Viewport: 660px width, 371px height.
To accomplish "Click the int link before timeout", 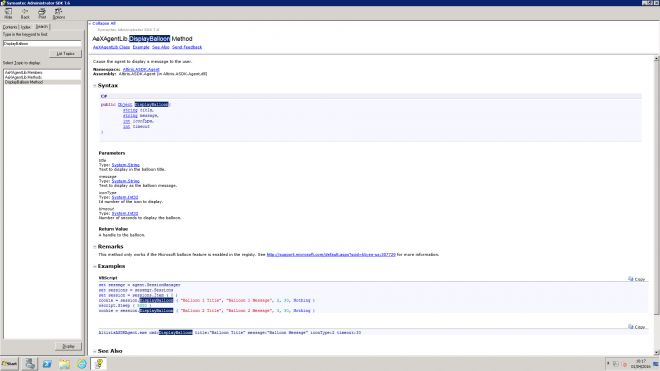I will click(126, 126).
